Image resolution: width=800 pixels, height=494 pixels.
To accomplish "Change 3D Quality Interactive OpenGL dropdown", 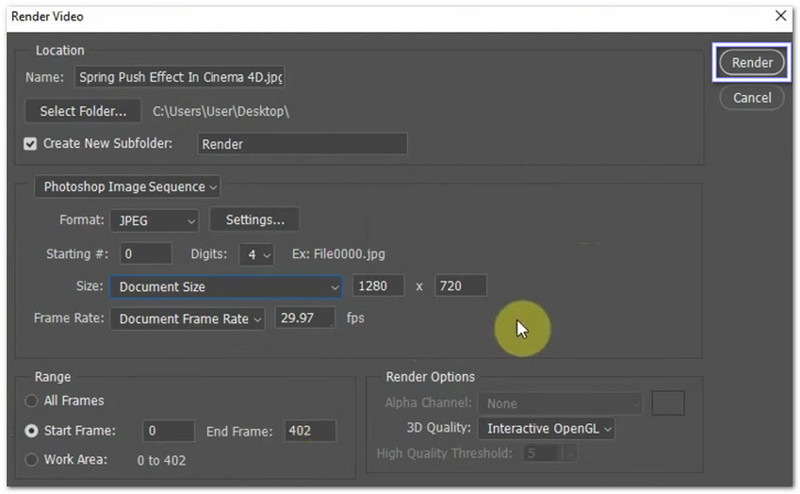I will (x=545, y=429).
